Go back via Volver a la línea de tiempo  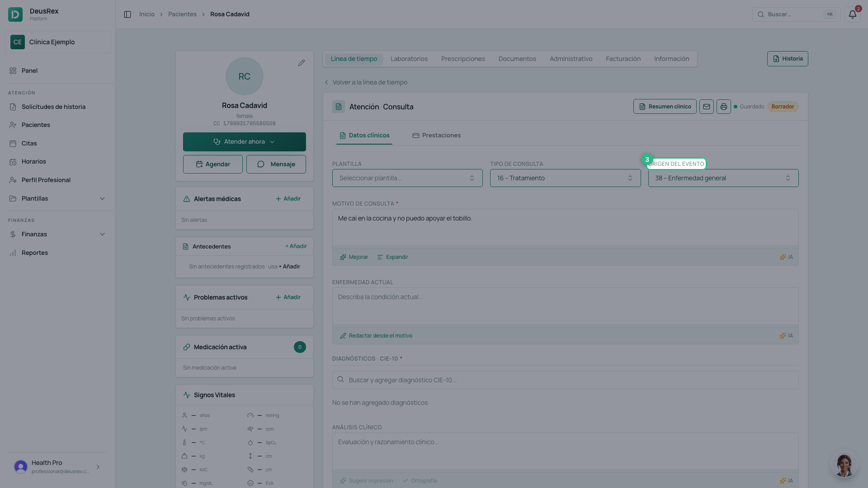[x=366, y=82]
